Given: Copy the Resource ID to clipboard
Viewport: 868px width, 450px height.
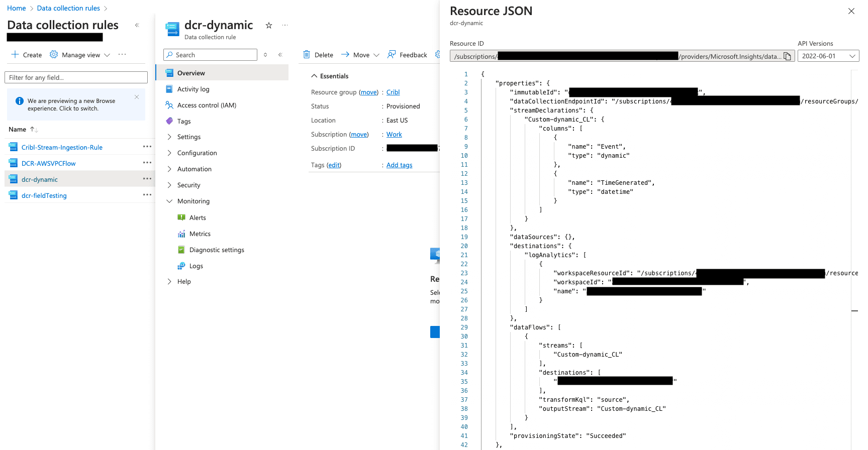Looking at the screenshot, I should pyautogui.click(x=787, y=56).
